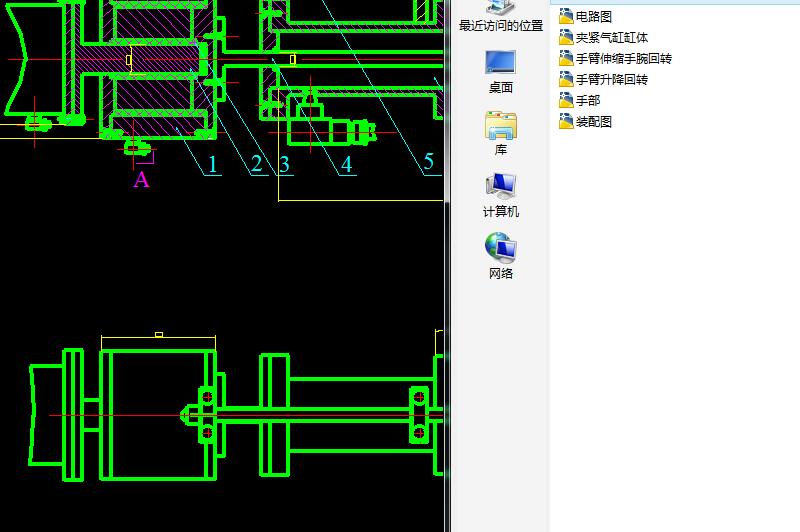Screen dimensions: 800x532
Task: Click part label 1 in the drawing
Action: [213, 164]
